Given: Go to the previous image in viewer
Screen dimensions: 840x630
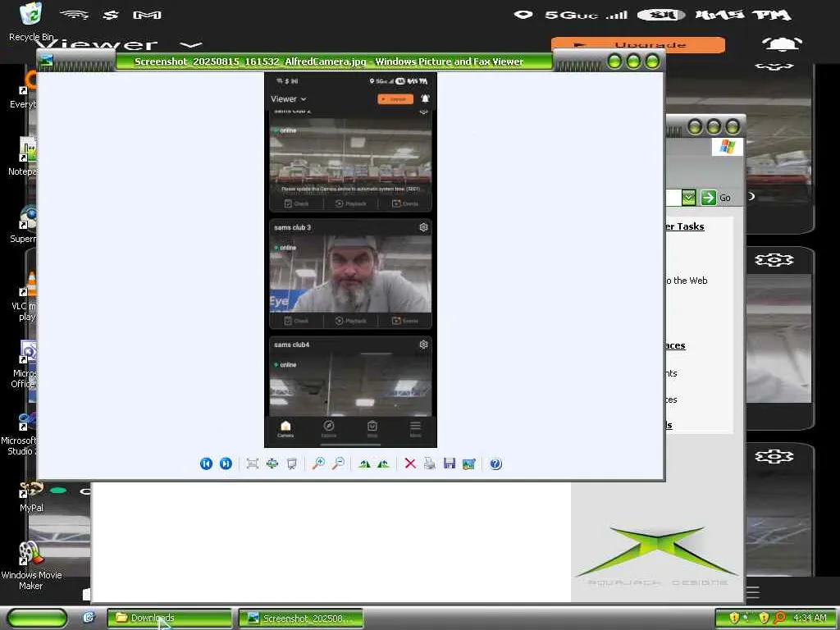Looking at the screenshot, I should tap(206, 463).
